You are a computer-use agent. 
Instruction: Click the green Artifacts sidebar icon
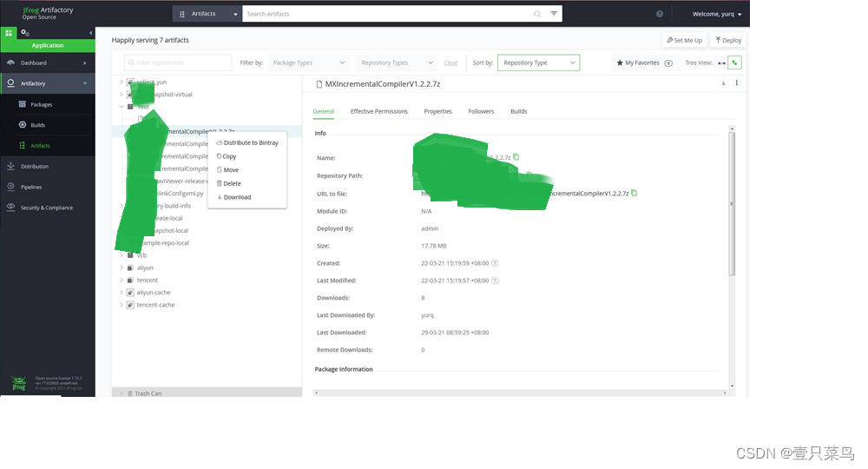[x=23, y=146]
